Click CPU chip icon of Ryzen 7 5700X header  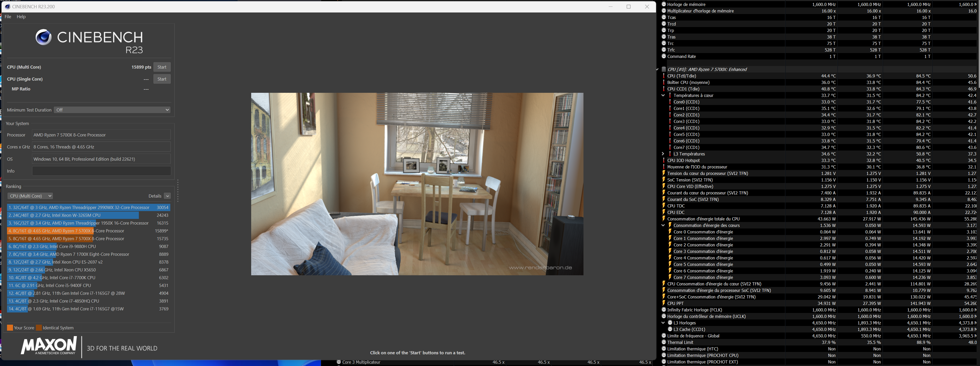tap(664, 70)
